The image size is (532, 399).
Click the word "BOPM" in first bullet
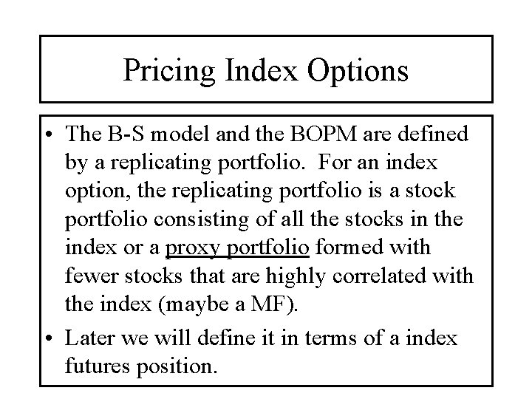tap(324, 134)
